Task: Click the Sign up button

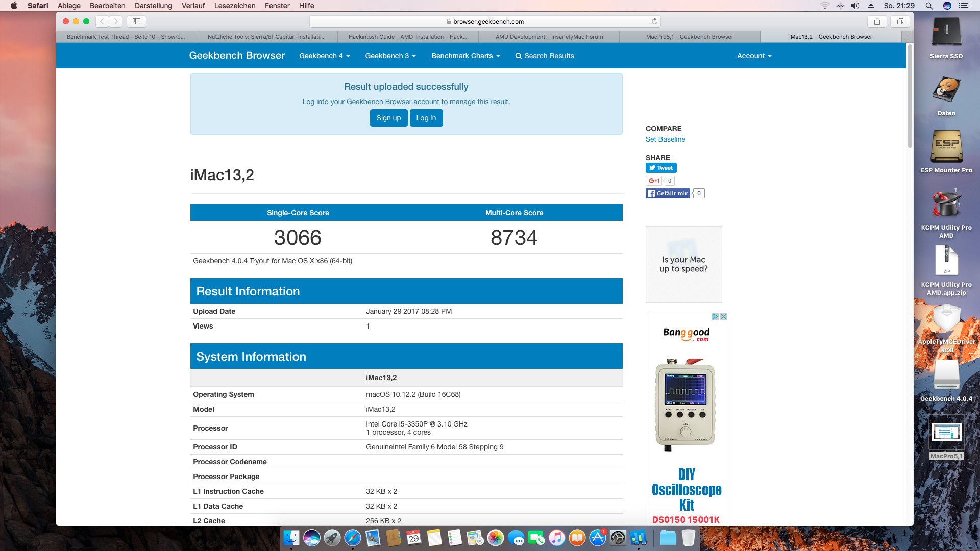Action: point(388,118)
